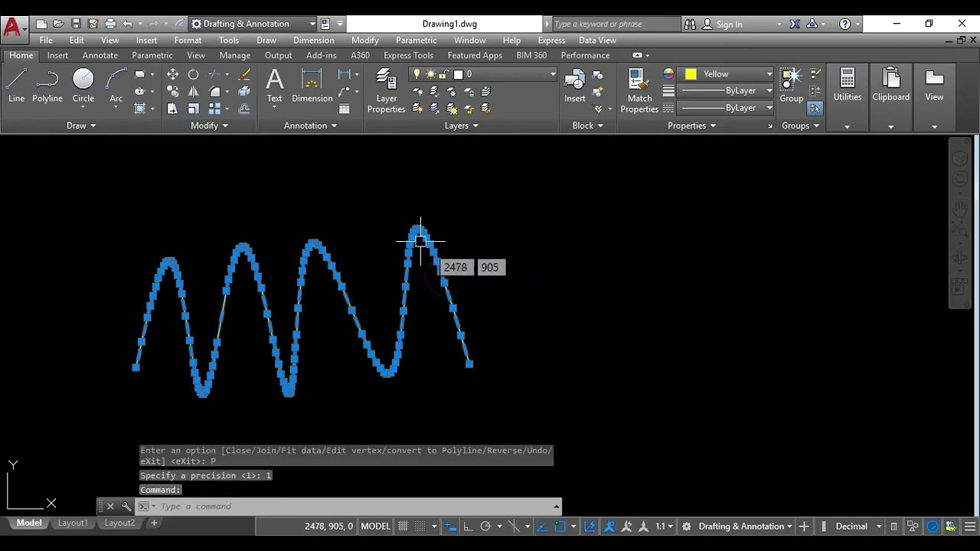This screenshot has width=980, height=551.
Task: Toggle snap mode in status bar
Action: 420,527
